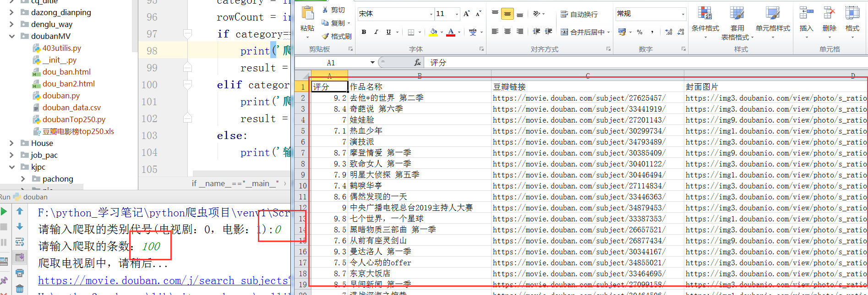Open the movie.douban.com search_subjects link in console

[x=164, y=280]
